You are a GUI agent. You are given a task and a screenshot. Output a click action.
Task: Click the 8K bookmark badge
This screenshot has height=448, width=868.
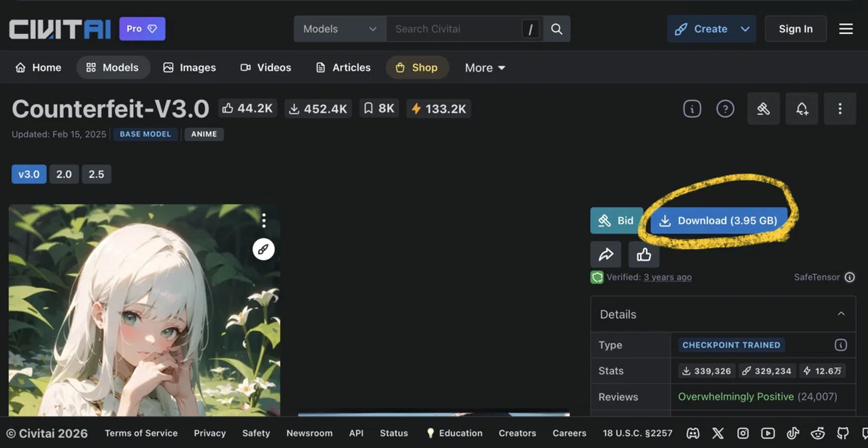[x=379, y=109]
